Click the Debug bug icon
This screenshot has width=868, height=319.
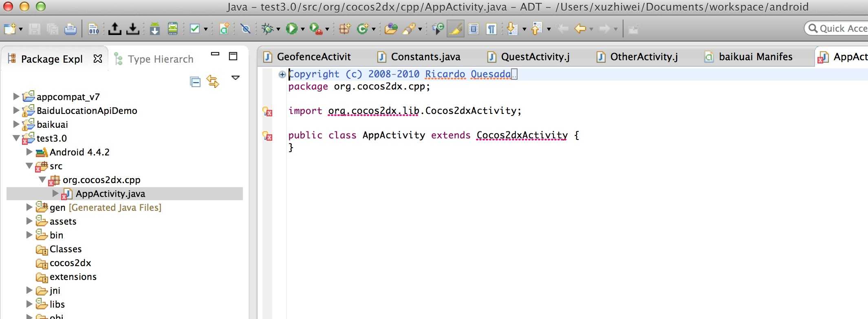pyautogui.click(x=268, y=29)
